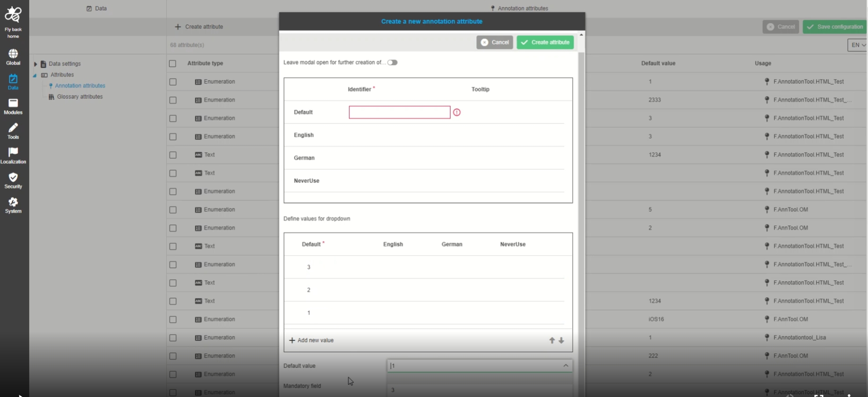Move dropdown value up with arrow
868x397 pixels.
point(552,340)
